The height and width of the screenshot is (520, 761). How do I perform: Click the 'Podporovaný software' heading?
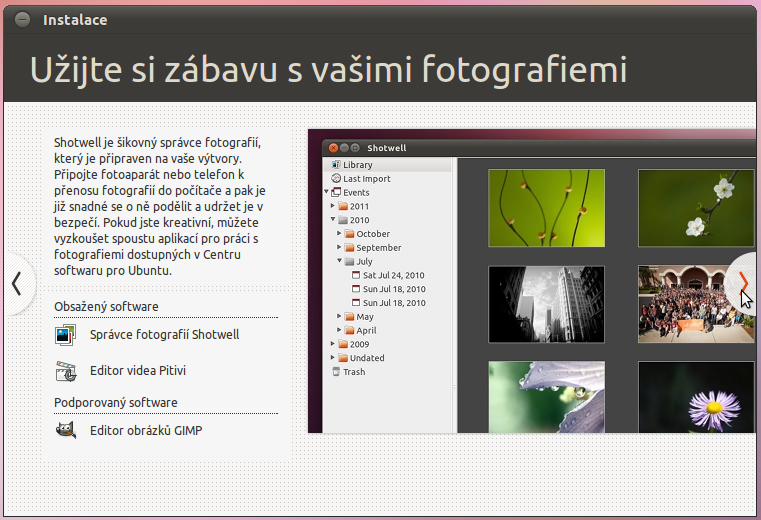pos(116,403)
